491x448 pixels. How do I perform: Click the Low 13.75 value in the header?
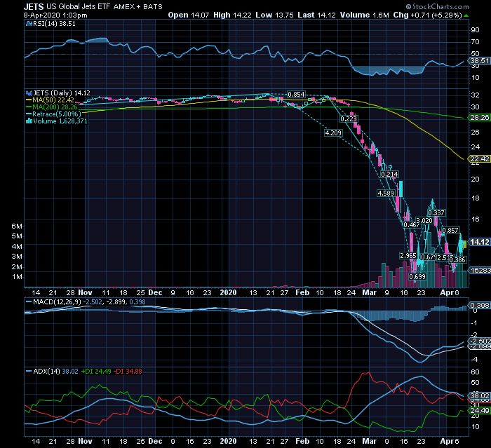tap(275, 15)
